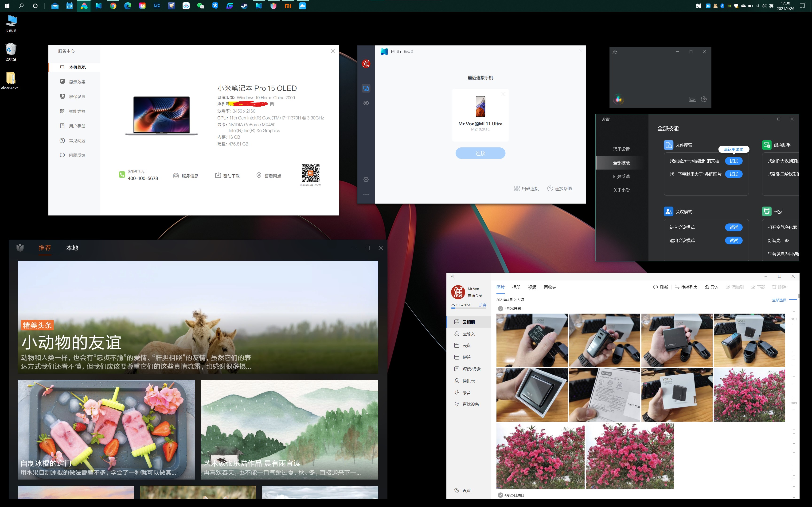Open the driver download icon link

[x=218, y=175]
